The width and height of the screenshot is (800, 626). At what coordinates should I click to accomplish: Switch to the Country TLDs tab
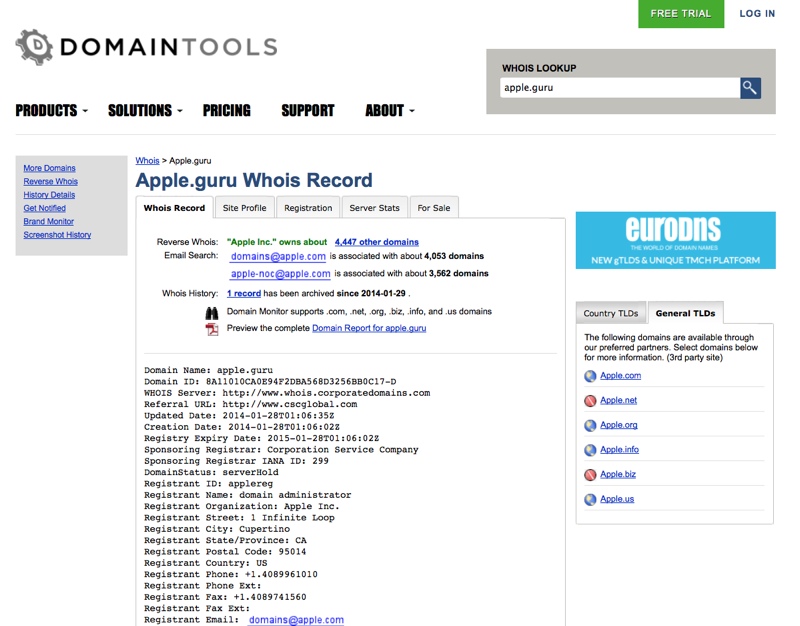click(611, 313)
